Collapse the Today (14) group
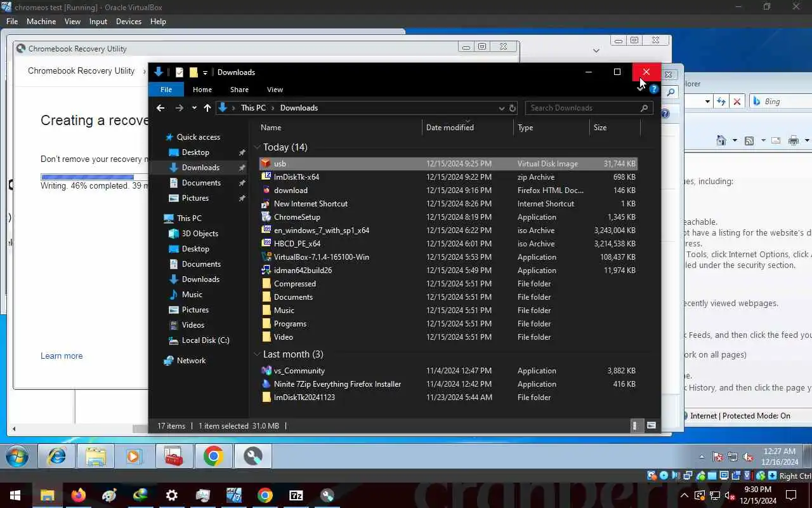Image resolution: width=812 pixels, height=508 pixels. (x=258, y=147)
